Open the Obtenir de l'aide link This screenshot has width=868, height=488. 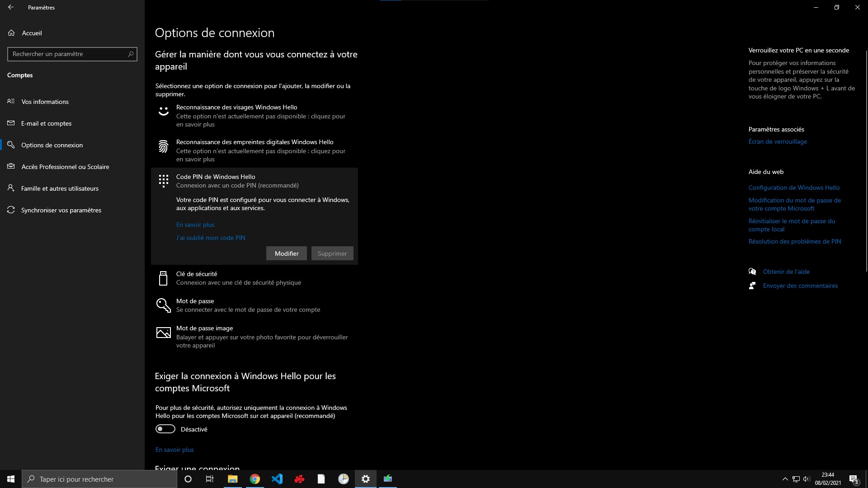(786, 272)
